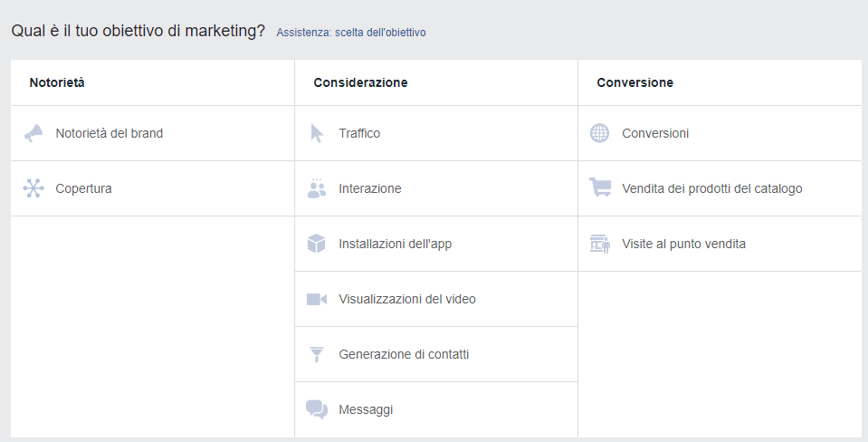Screen dimensions: 868x442
Task: Select the 'Notorietà del brand' objective
Action: [109, 133]
